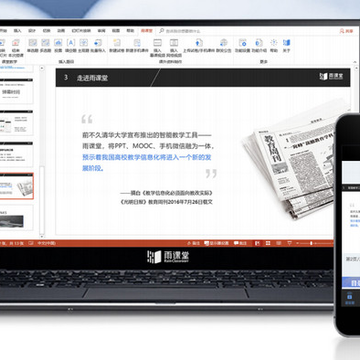Click the slide panel scroll-up arrow
Image resolution: width=360 pixels, height=360 pixels.
42,68
